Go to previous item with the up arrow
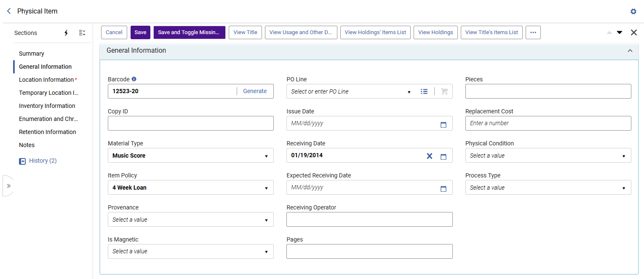 coord(609,32)
